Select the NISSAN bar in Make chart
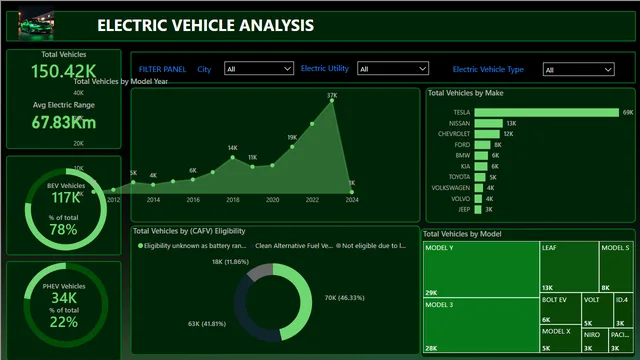 (x=489, y=123)
